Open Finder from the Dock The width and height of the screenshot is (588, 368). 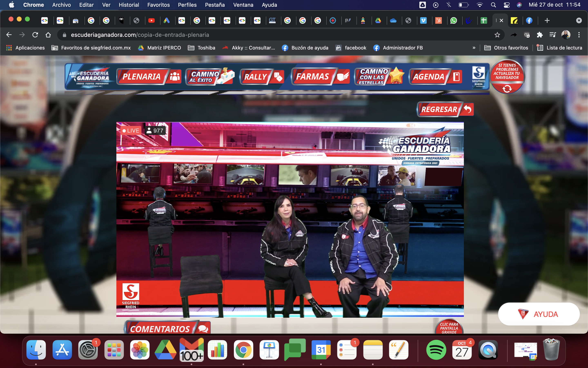(x=36, y=350)
